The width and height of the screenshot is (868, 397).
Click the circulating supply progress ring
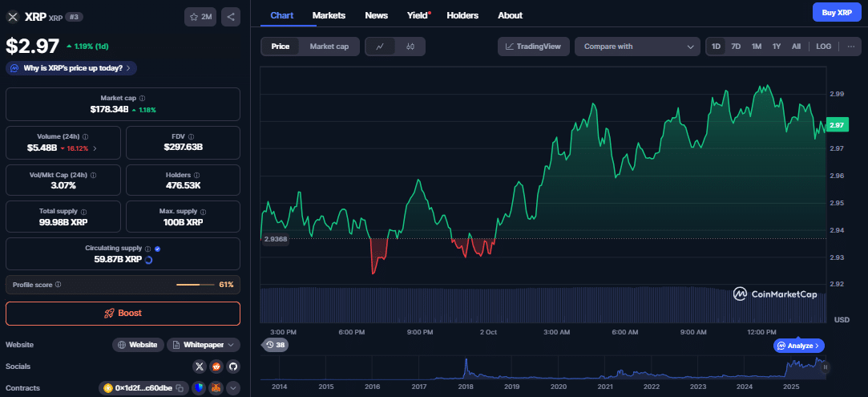(x=148, y=259)
